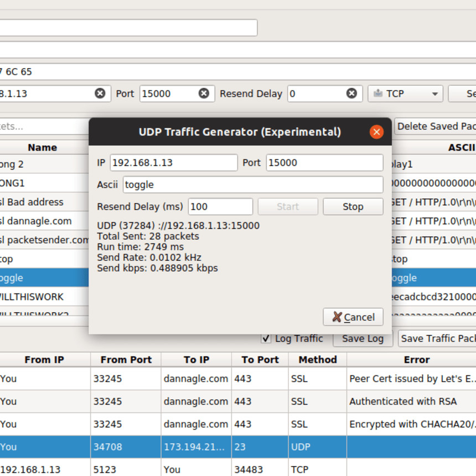Image resolution: width=476 pixels, height=476 pixels.
Task: Select the ONG1 saved packet row
Action: pos(44,183)
